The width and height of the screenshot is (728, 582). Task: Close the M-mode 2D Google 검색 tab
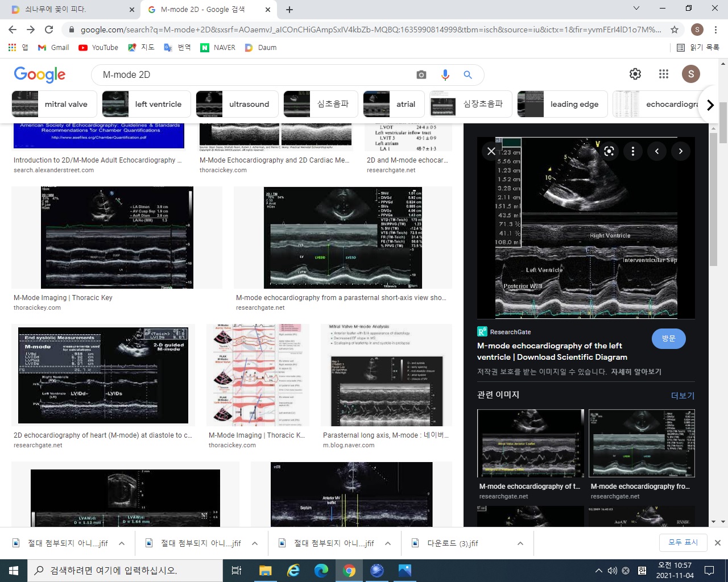[268, 10]
